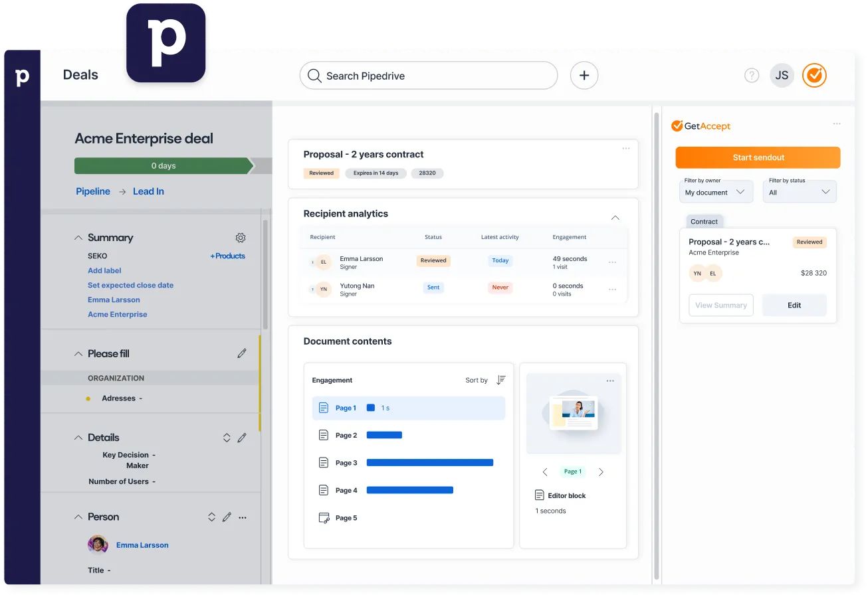Open the Person section more options dots
Viewport: 868px width, 597px height.
(x=243, y=517)
